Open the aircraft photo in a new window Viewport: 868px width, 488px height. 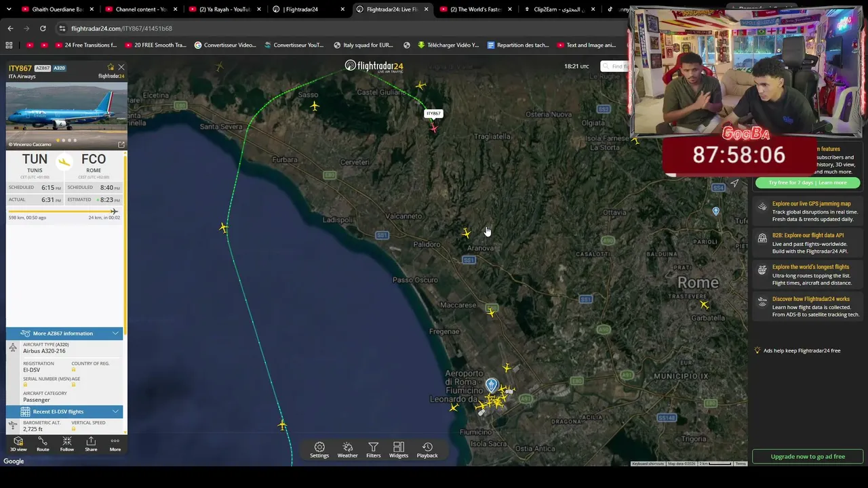pyautogui.click(x=121, y=144)
